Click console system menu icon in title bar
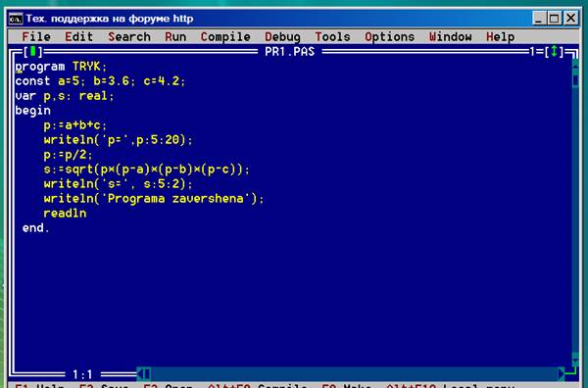The width and height of the screenshot is (588, 388). pos(16,19)
